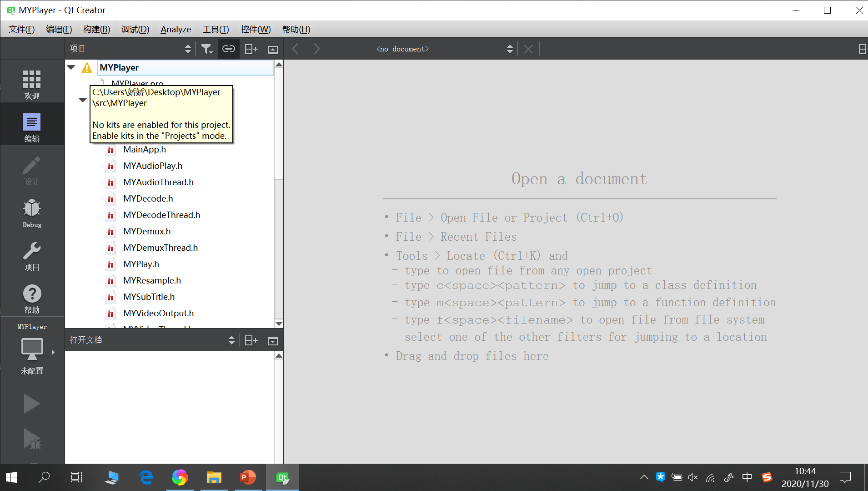Open the Projects (项目) mode wrench icon
The width and height of the screenshot is (868, 491).
[x=32, y=256]
